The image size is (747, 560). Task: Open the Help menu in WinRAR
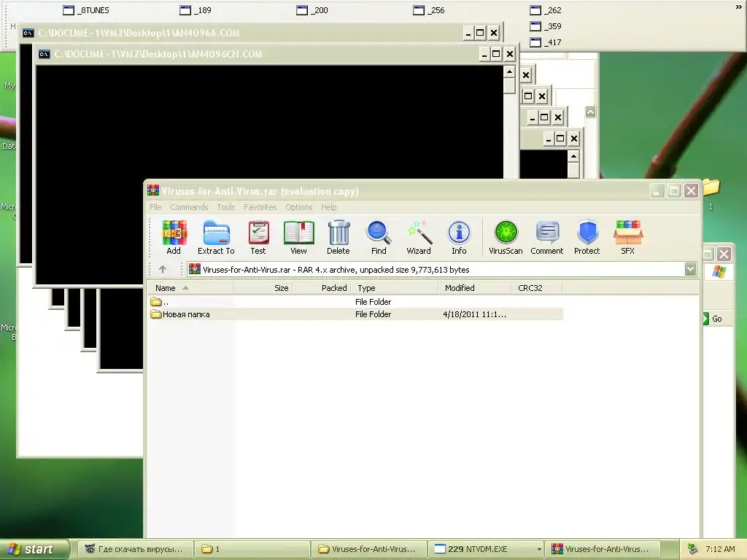click(329, 207)
